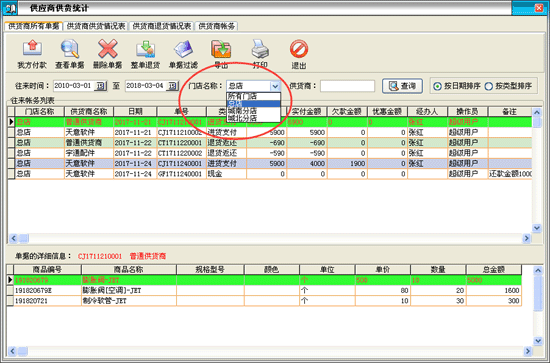Viewport: 550px width, 363px height.
Task: Click the 打印 printer icon
Action: [x=260, y=49]
